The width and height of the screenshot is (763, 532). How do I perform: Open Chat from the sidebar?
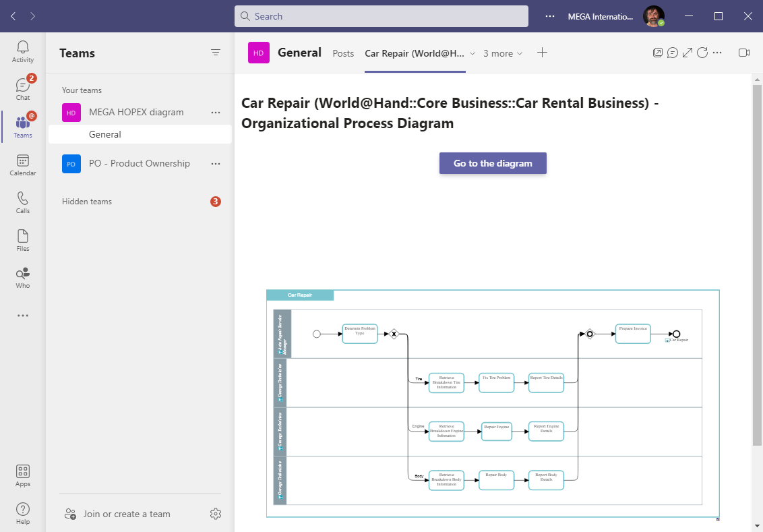coord(23,89)
